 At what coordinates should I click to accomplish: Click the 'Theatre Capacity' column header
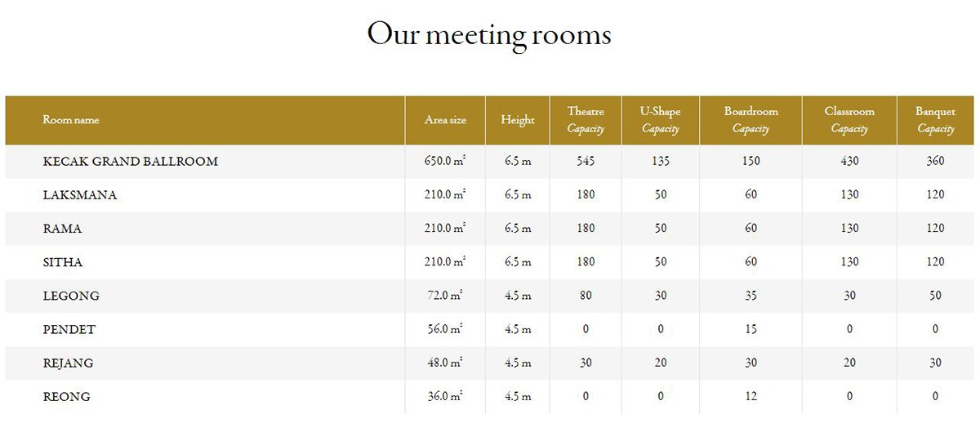pyautogui.click(x=586, y=120)
